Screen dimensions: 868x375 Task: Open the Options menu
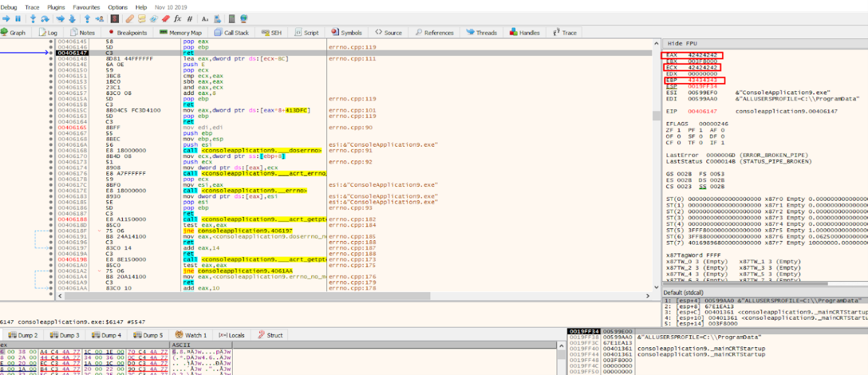[x=118, y=7]
